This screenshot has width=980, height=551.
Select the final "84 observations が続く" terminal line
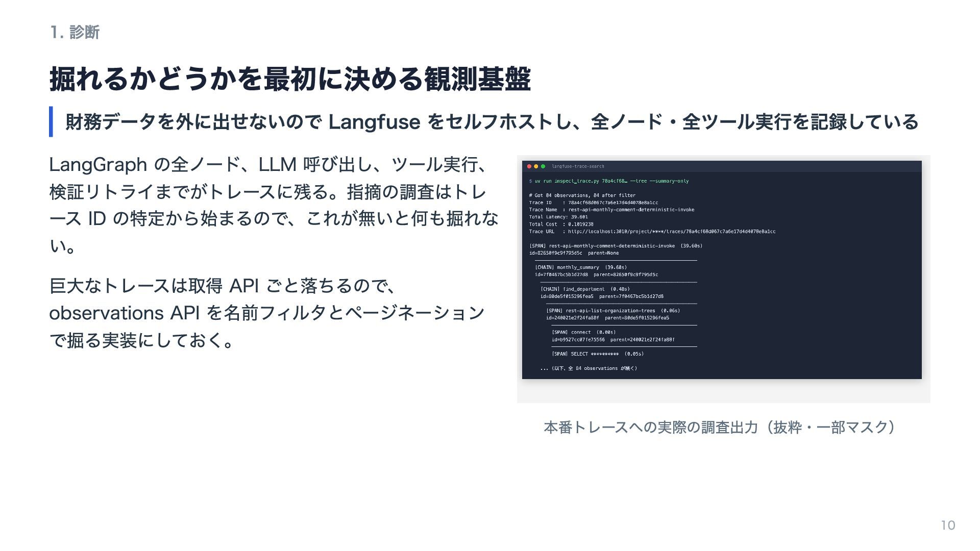(x=589, y=368)
